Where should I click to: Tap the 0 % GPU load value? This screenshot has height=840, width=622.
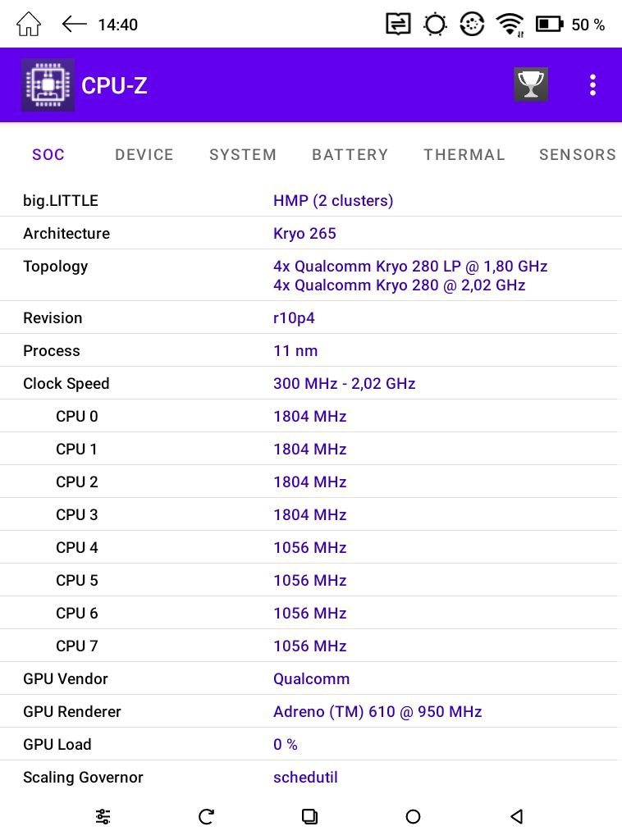tap(285, 745)
